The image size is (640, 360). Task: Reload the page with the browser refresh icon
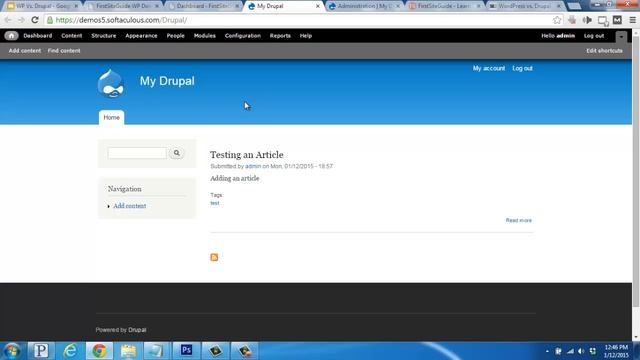click(x=35, y=20)
